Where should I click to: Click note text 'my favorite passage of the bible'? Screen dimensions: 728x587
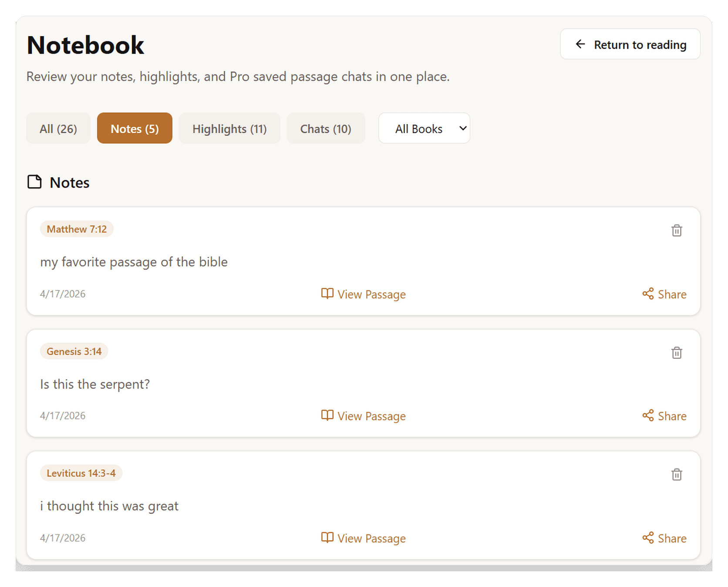(134, 262)
